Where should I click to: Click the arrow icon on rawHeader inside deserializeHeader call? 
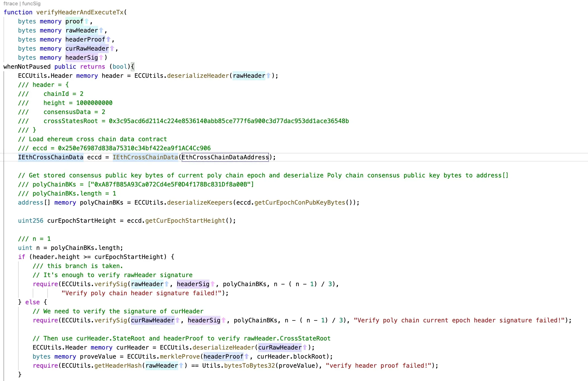click(x=269, y=76)
